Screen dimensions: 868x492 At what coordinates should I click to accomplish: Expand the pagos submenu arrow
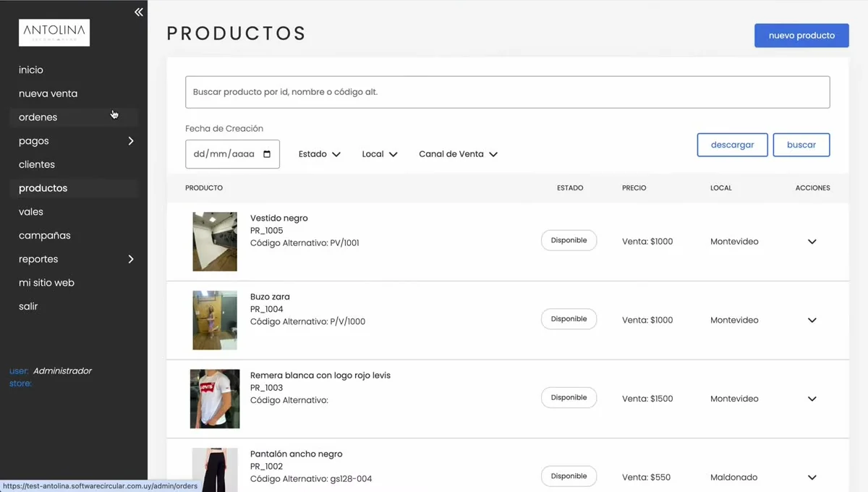[x=131, y=141]
